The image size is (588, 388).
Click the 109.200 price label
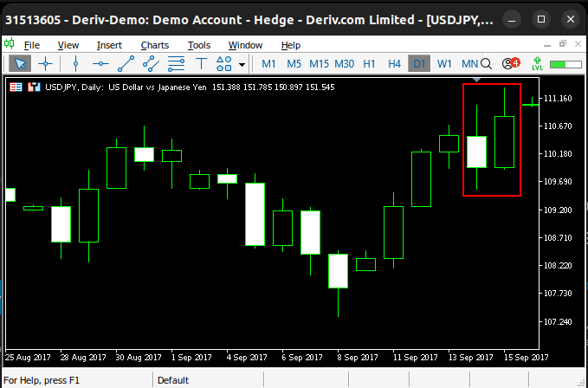(558, 210)
